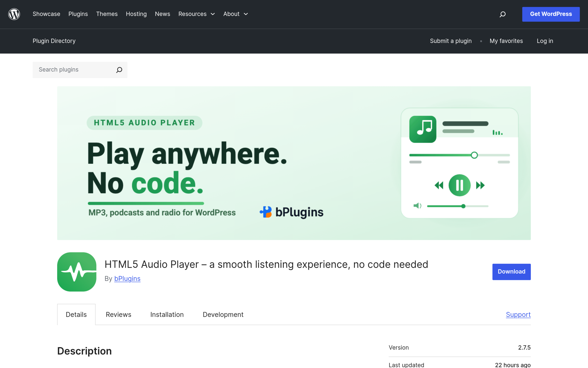This screenshot has width=588, height=368.
Task: Open the Development tab
Action: click(x=223, y=314)
